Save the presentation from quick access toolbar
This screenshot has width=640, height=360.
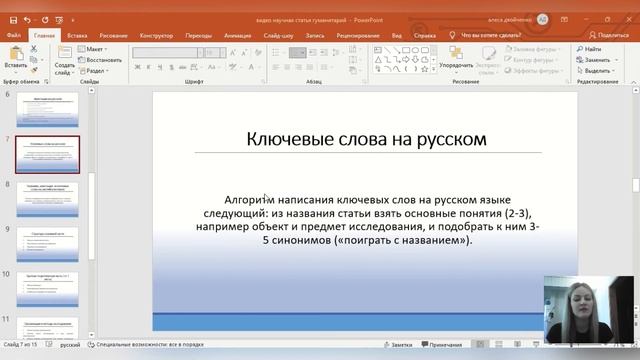click(13, 20)
